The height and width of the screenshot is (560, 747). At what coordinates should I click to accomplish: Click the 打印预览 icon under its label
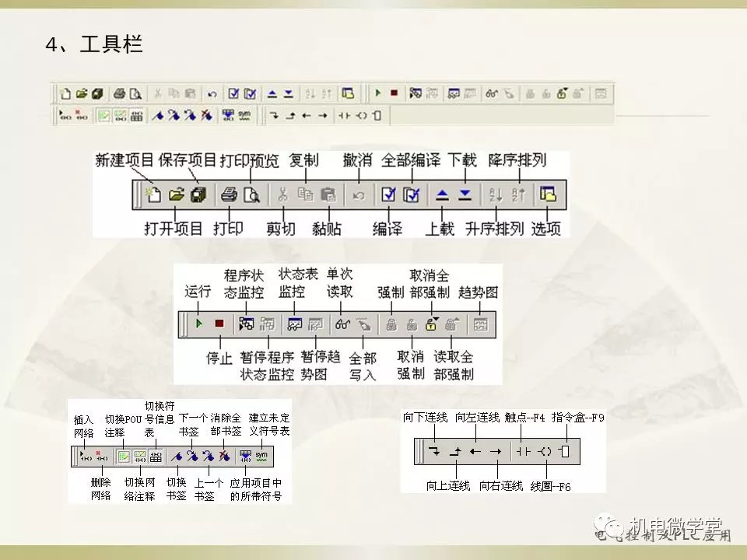click(250, 195)
